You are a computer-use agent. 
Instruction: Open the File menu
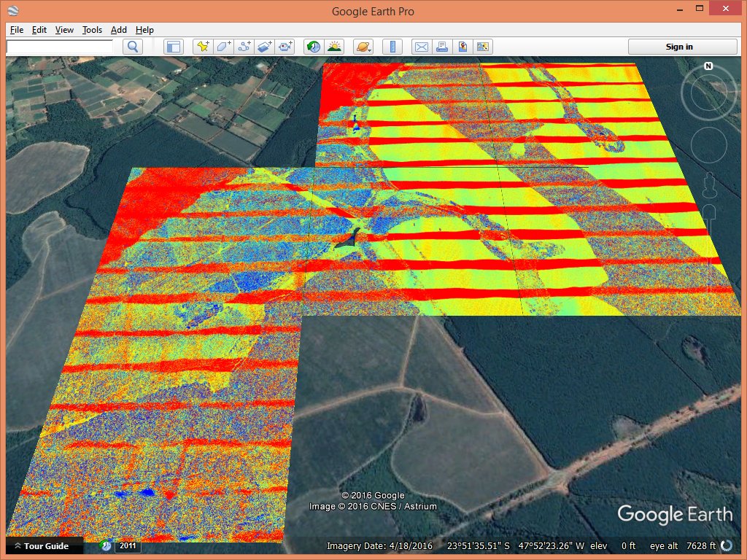[x=17, y=30]
